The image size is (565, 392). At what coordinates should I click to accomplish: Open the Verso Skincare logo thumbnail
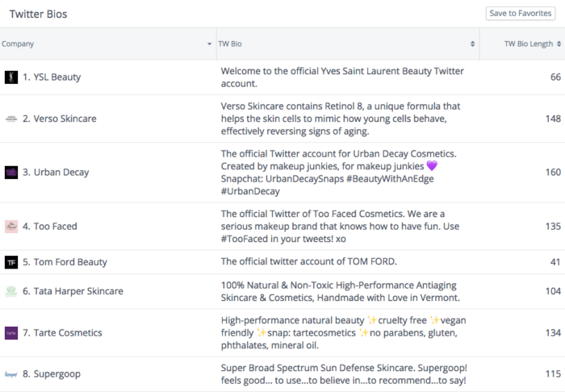[11, 119]
